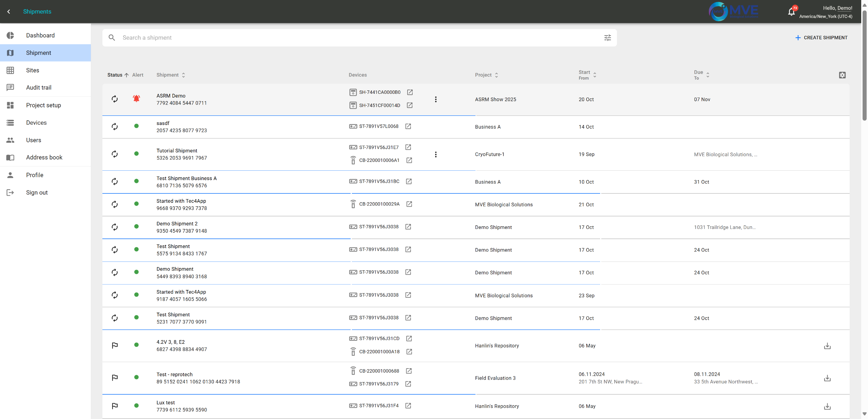Open device CB-22000100029A external link

click(409, 204)
